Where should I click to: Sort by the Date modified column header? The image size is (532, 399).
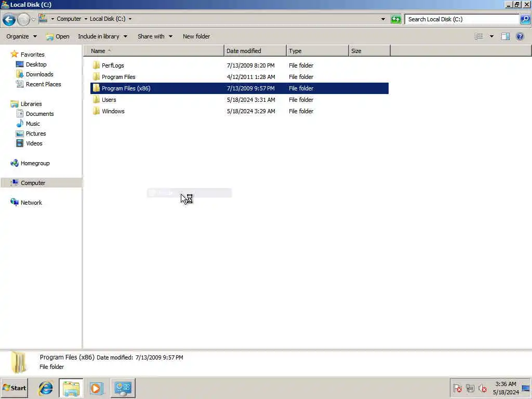coord(255,51)
